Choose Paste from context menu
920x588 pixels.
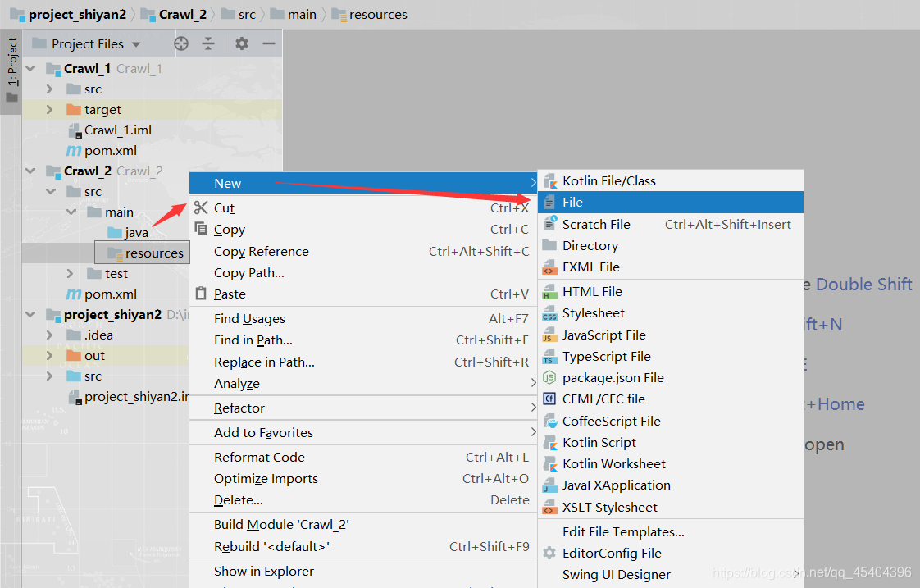pyautogui.click(x=363, y=294)
